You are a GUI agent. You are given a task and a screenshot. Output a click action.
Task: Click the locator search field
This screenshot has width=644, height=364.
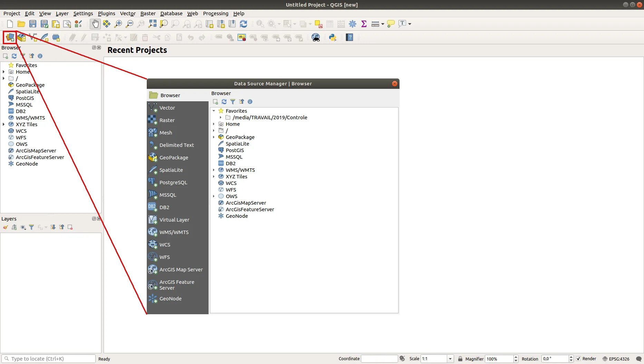pyautogui.click(x=49, y=359)
